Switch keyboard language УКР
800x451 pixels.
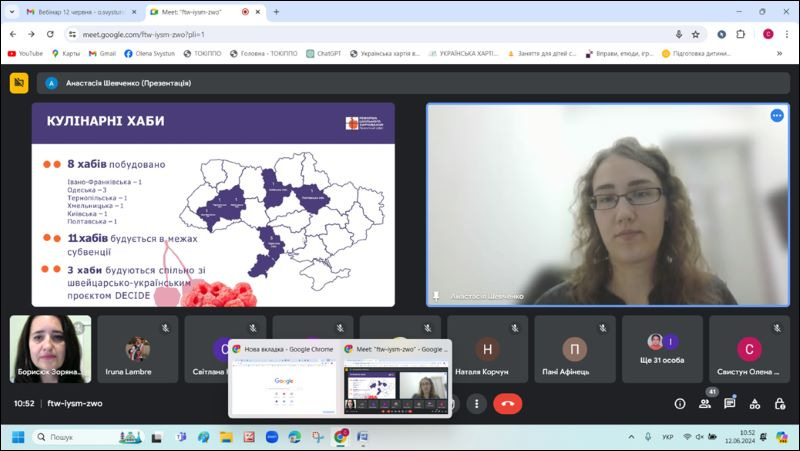667,437
